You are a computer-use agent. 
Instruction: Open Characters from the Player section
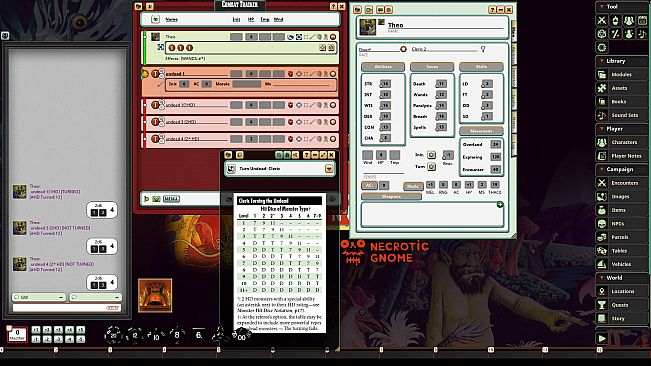[x=621, y=142]
